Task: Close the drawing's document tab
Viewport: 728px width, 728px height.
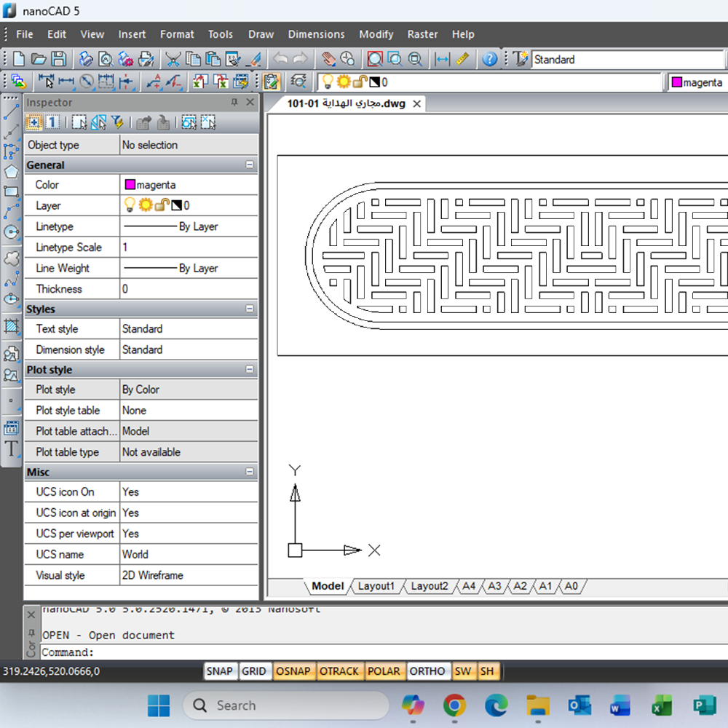Action: (x=417, y=104)
